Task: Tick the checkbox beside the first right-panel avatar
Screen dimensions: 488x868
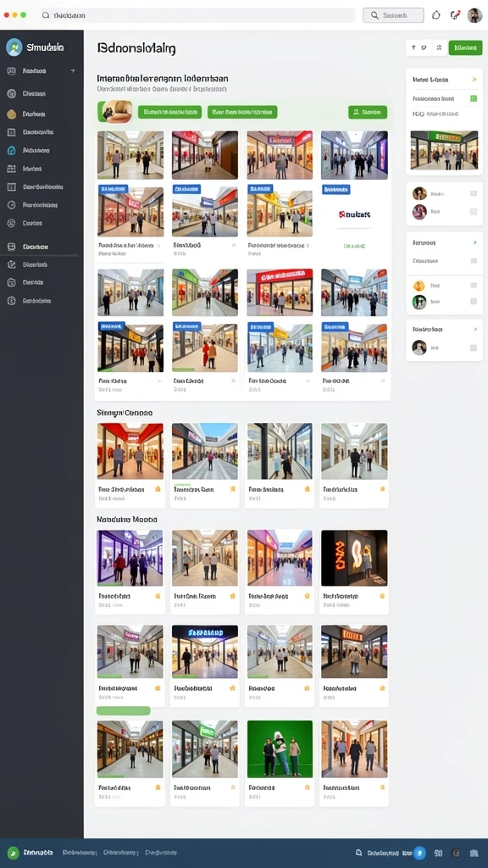Action: click(x=474, y=194)
